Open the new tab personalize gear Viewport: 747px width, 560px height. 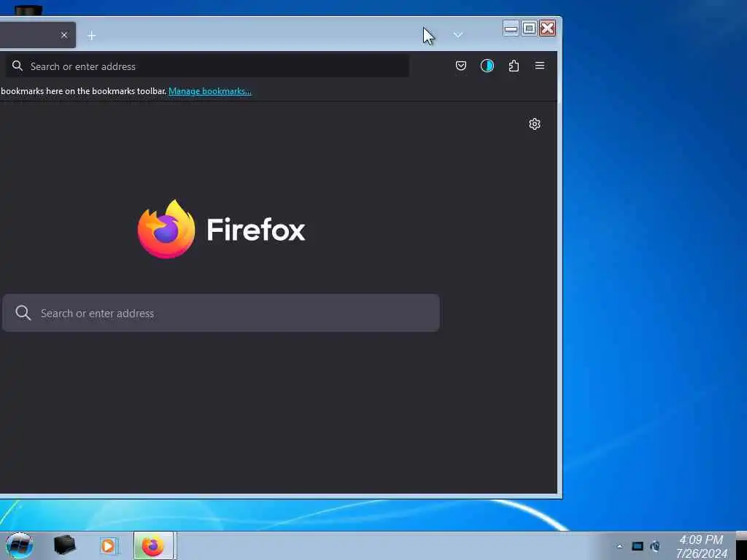[535, 124]
